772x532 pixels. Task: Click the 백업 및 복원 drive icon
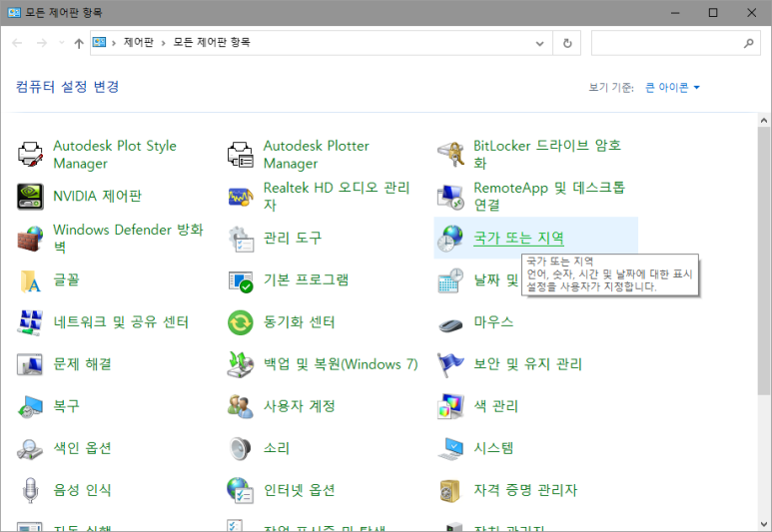point(241,364)
